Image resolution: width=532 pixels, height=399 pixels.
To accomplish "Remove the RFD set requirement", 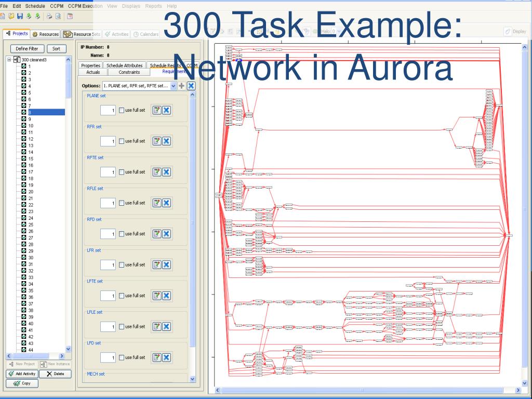I will [x=166, y=234].
